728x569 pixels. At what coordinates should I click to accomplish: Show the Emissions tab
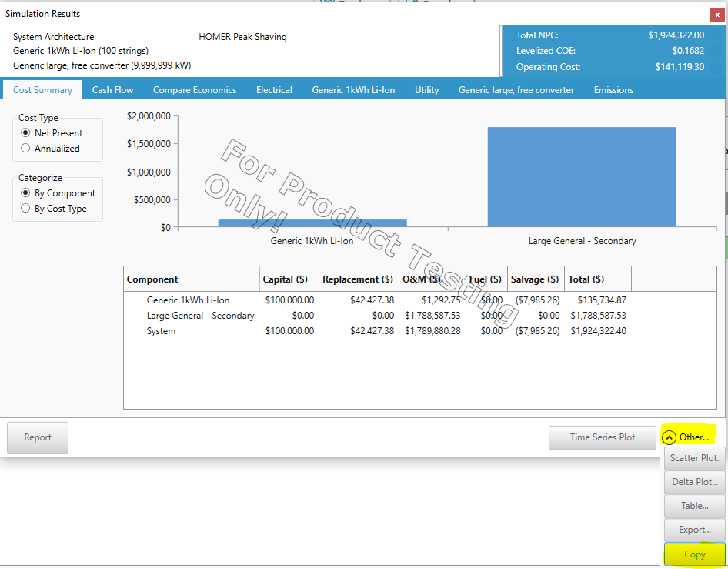[613, 90]
